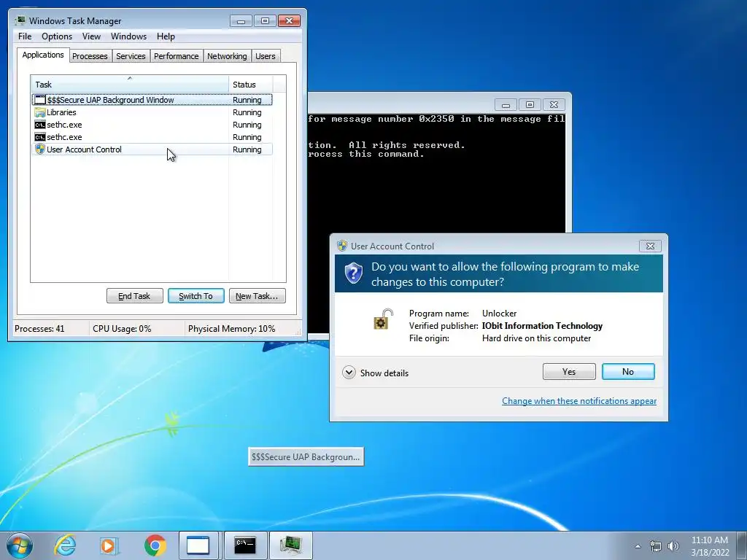
Task: Click No in the UAC dialog
Action: (628, 371)
